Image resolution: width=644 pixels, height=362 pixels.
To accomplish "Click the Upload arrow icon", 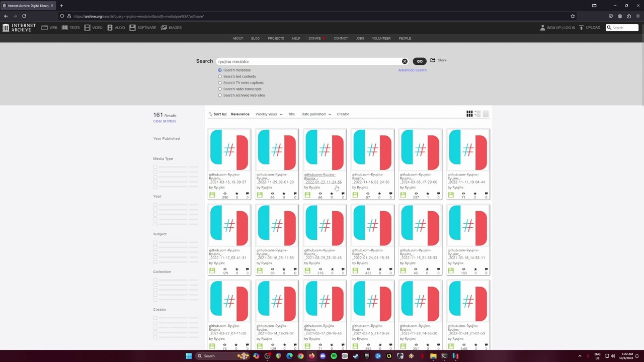I will (x=581, y=28).
